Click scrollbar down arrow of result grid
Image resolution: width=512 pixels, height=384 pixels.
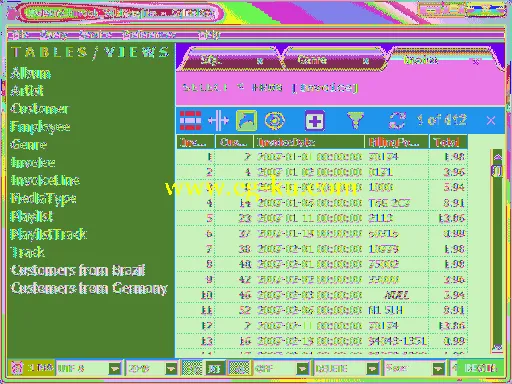click(x=498, y=348)
